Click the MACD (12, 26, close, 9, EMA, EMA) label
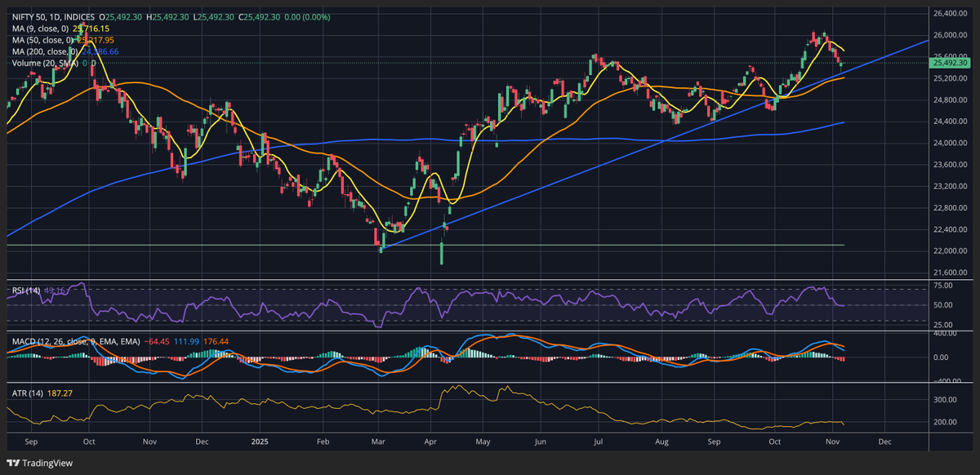980x475 pixels. click(75, 340)
